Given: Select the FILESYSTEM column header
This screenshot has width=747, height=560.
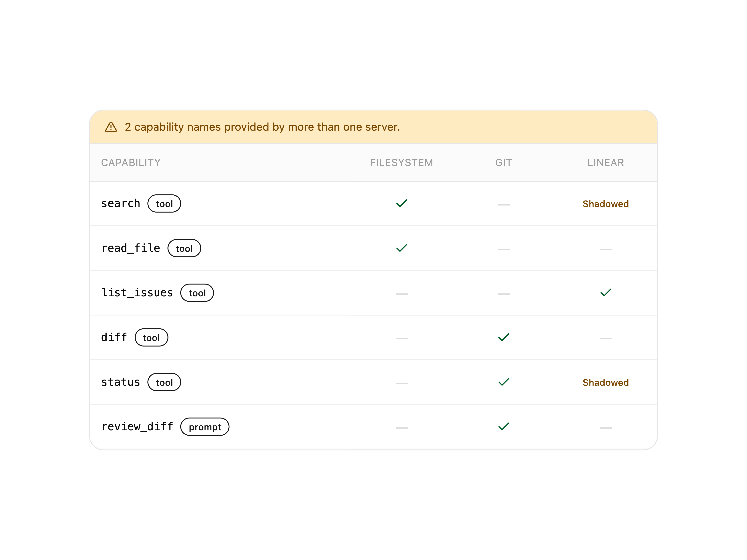Looking at the screenshot, I should [x=402, y=163].
